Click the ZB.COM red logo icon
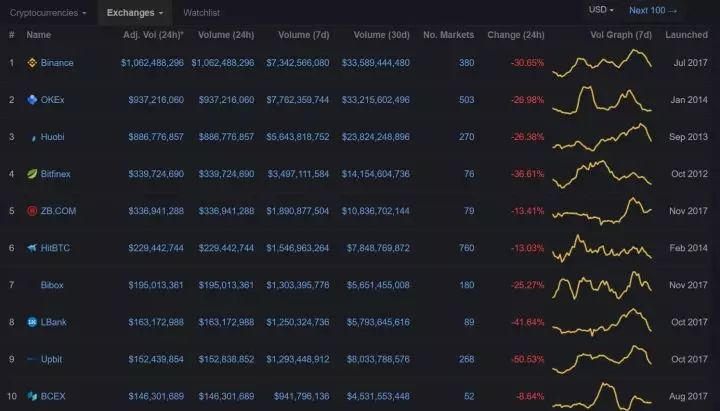The height and width of the screenshot is (411, 720). pyautogui.click(x=32, y=211)
